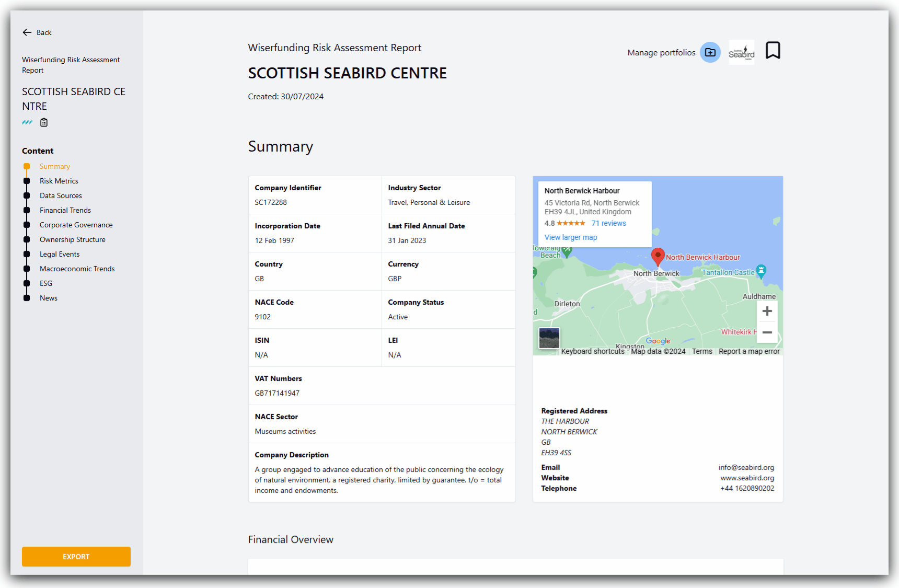Click Report a map error link

[749, 351]
